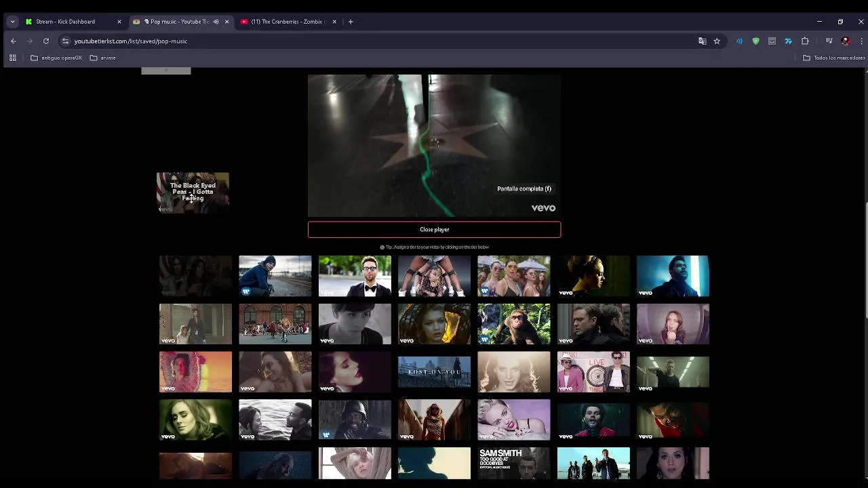The height and width of the screenshot is (488, 868).
Task: Select the woman with snake golden thumbnail
Action: coord(434,324)
